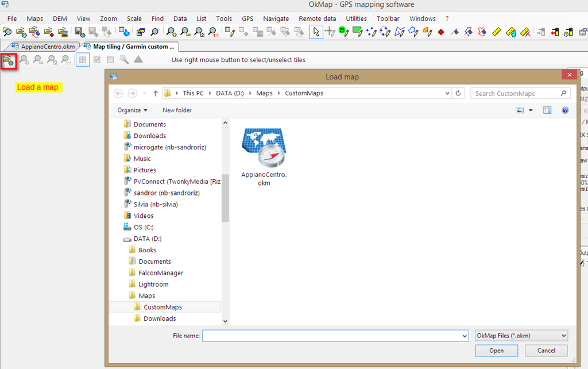Expand the breadcrumb chevron after Maps
588x369 pixels.
(278, 93)
